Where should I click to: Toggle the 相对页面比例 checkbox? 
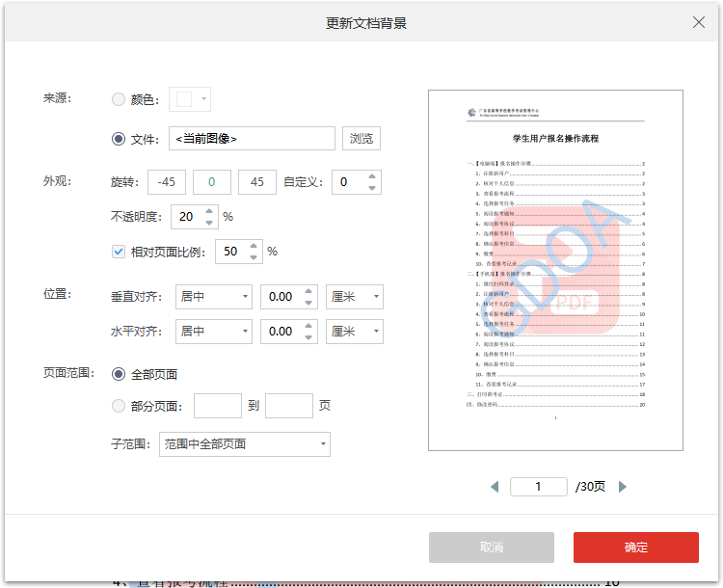point(119,252)
